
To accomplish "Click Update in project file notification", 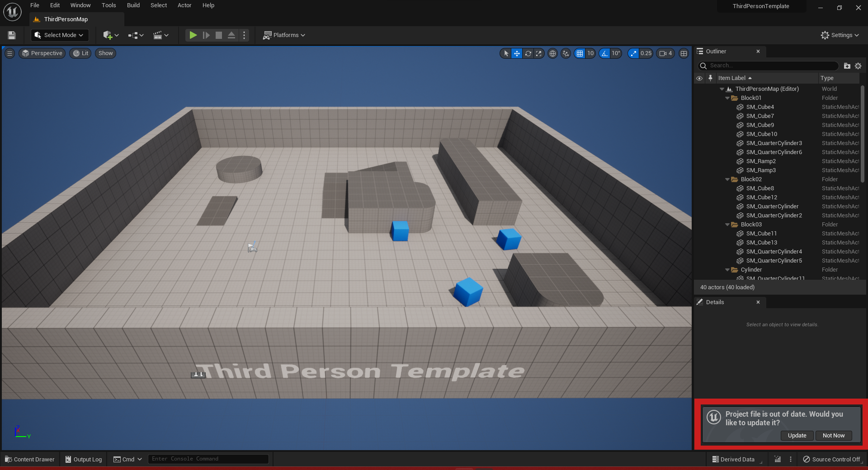I will 797,436.
